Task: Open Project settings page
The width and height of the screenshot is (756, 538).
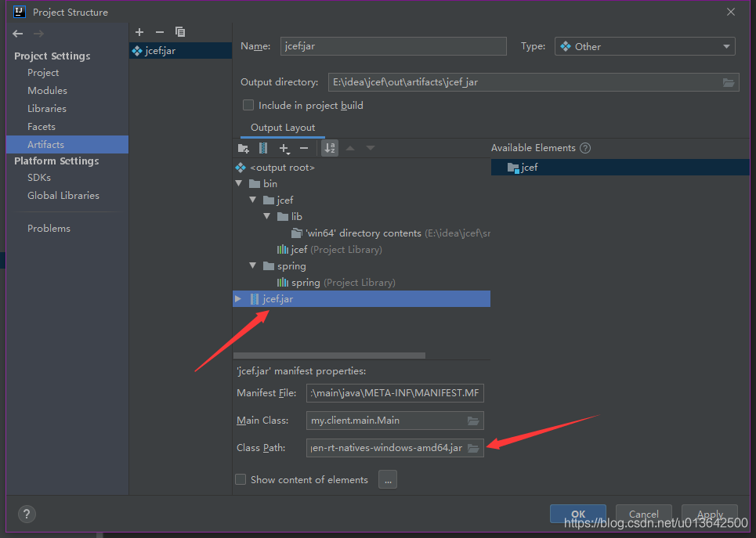Action: coord(43,73)
